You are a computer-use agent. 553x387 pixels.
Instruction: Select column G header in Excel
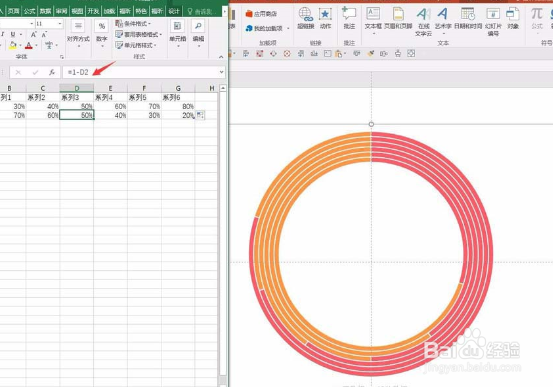pyautogui.click(x=178, y=88)
